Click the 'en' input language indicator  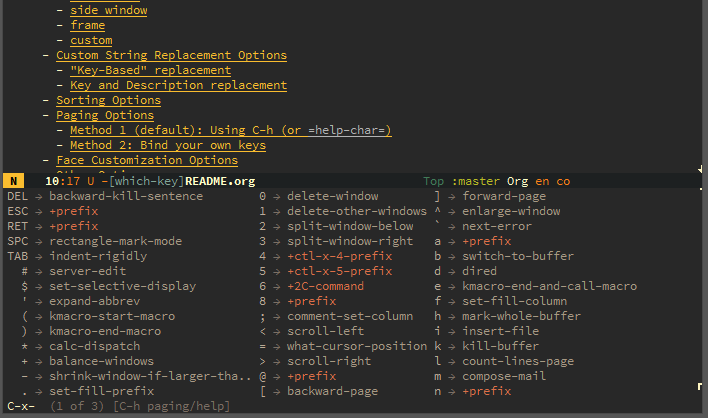542,181
